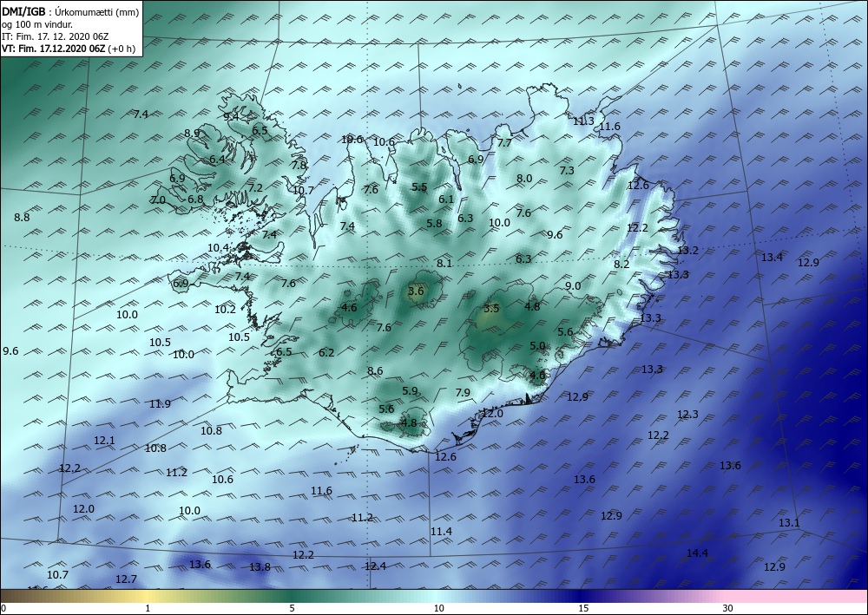The width and height of the screenshot is (868, 615).
Task: Select the 3.5 value on the map
Action: 491,309
